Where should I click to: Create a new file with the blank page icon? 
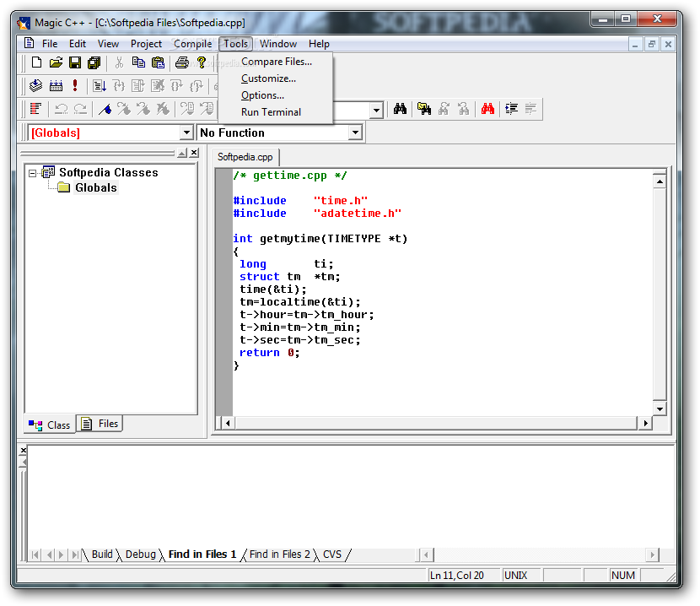click(36, 62)
